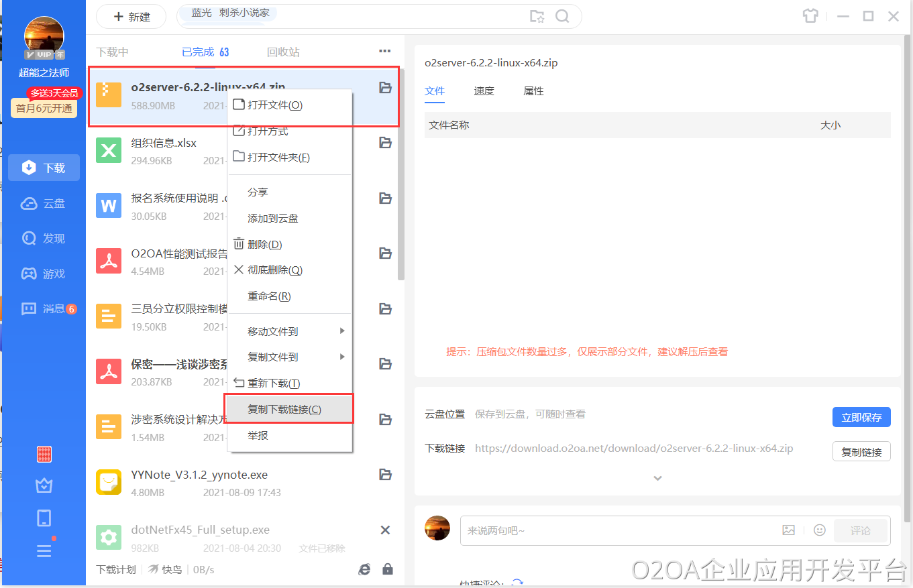The height and width of the screenshot is (588, 913).
Task: Expand download details chevron below link
Action: [x=657, y=478]
